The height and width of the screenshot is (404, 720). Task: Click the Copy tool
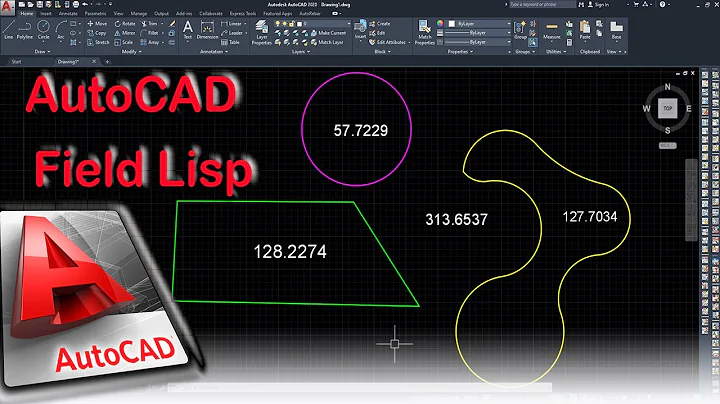(97, 33)
